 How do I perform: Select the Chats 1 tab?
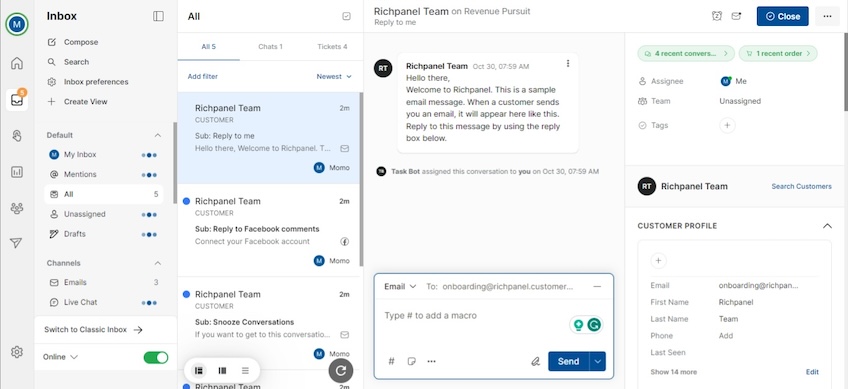click(270, 47)
